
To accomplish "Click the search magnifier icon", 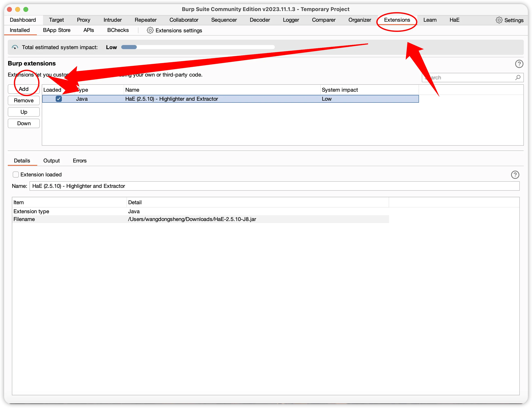I will (517, 78).
